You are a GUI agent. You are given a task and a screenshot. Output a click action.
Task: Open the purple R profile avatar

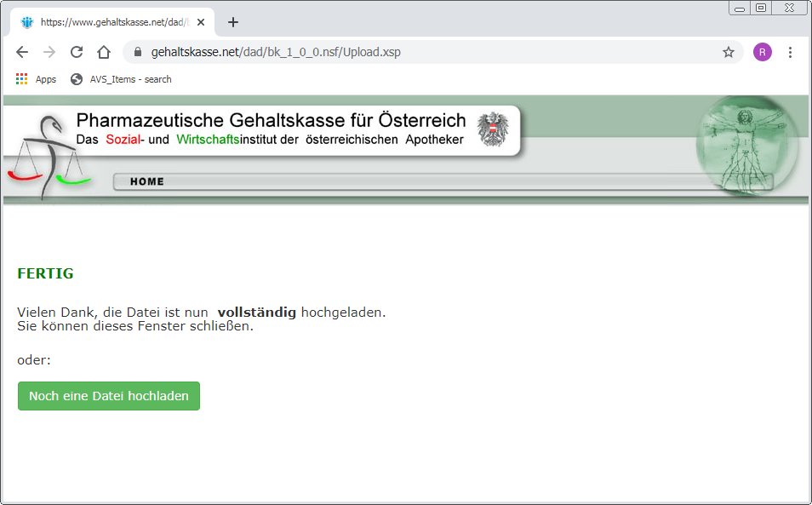click(763, 52)
